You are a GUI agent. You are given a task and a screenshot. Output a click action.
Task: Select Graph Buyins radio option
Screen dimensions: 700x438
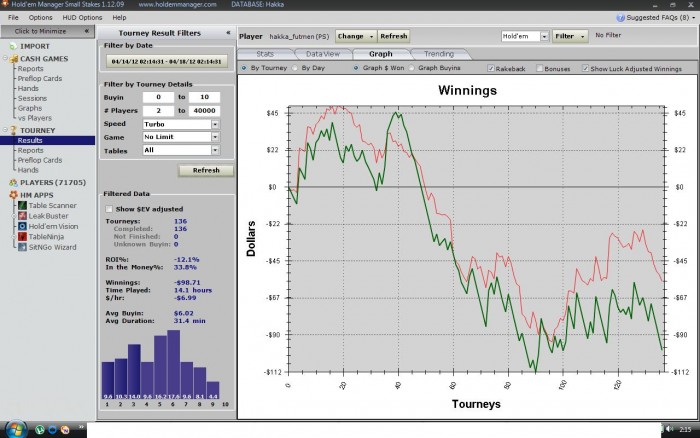coord(412,68)
